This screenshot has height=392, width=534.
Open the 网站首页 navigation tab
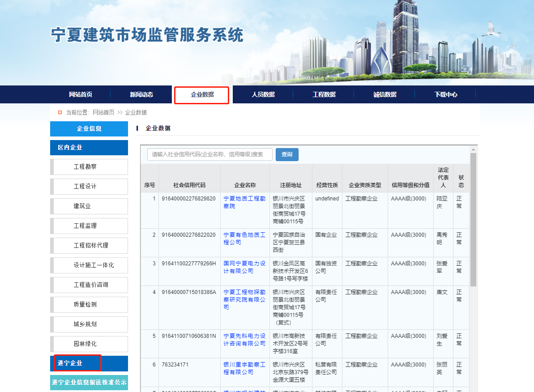pos(81,94)
